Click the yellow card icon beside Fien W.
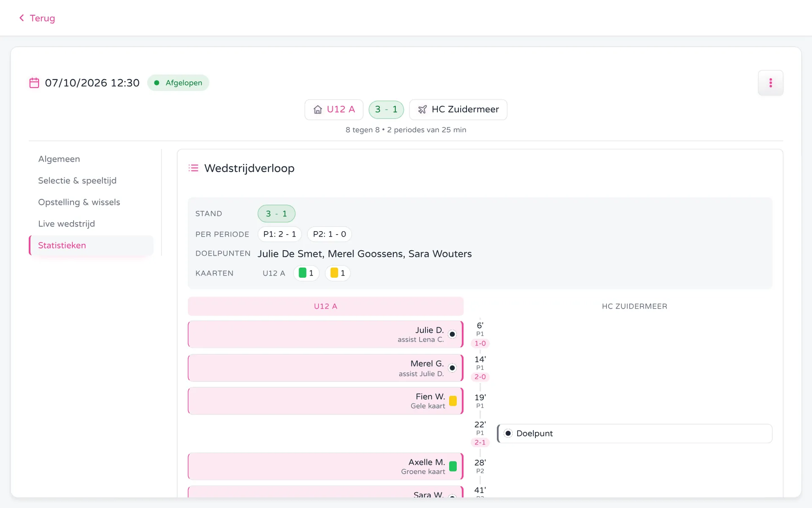The image size is (812, 508). pyautogui.click(x=453, y=401)
